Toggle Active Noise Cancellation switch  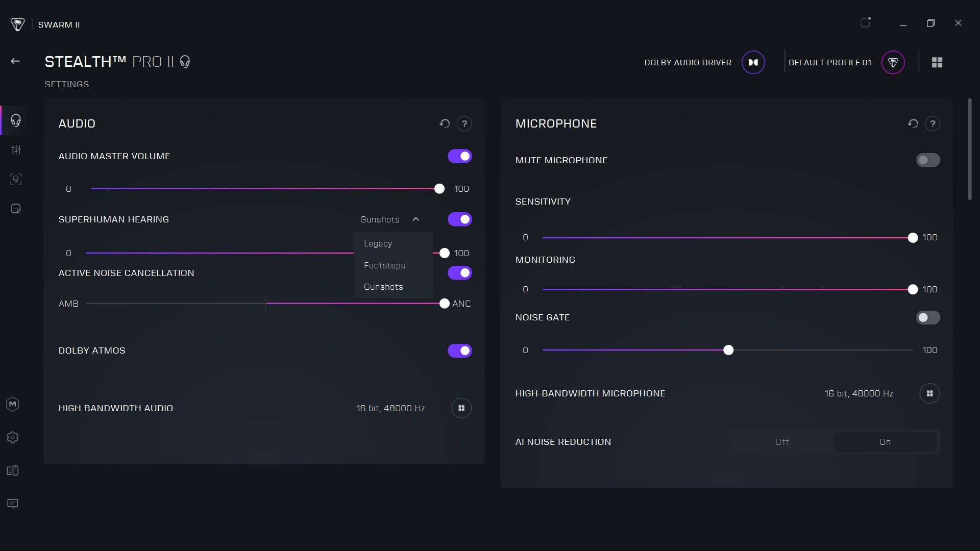pos(460,273)
